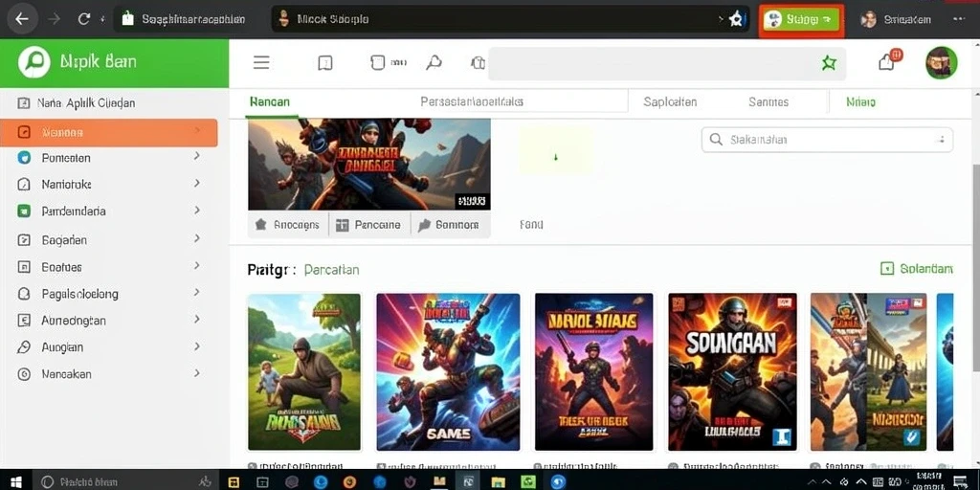Click the bag icon left of the search field
980x490 pixels.
478,62
